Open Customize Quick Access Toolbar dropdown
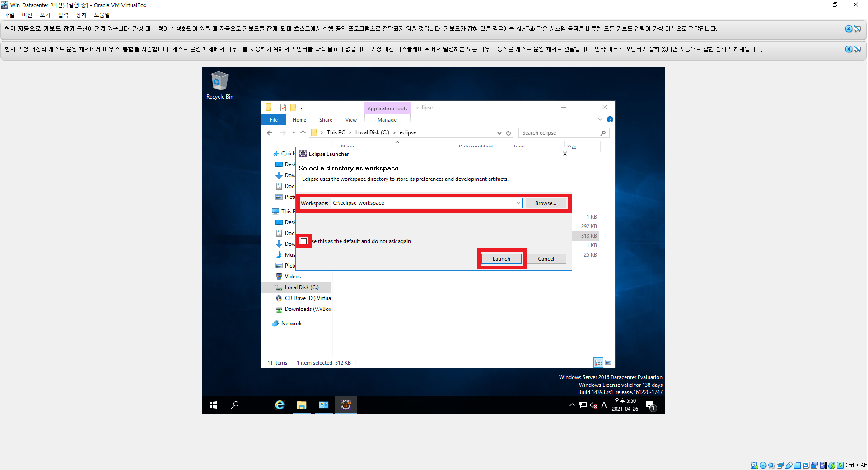This screenshot has width=868, height=470. pyautogui.click(x=301, y=108)
